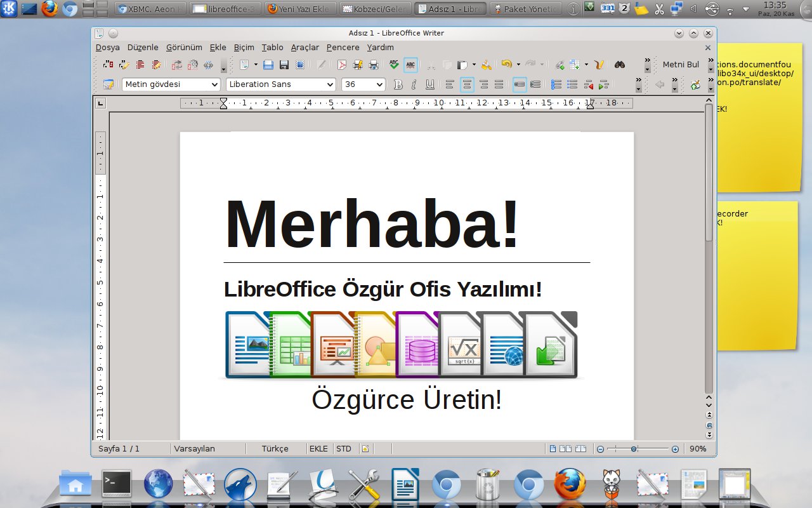Viewport: 812px width, 508px height.
Task: Insert hyperlink with chain-plus icon
Action: [560, 64]
